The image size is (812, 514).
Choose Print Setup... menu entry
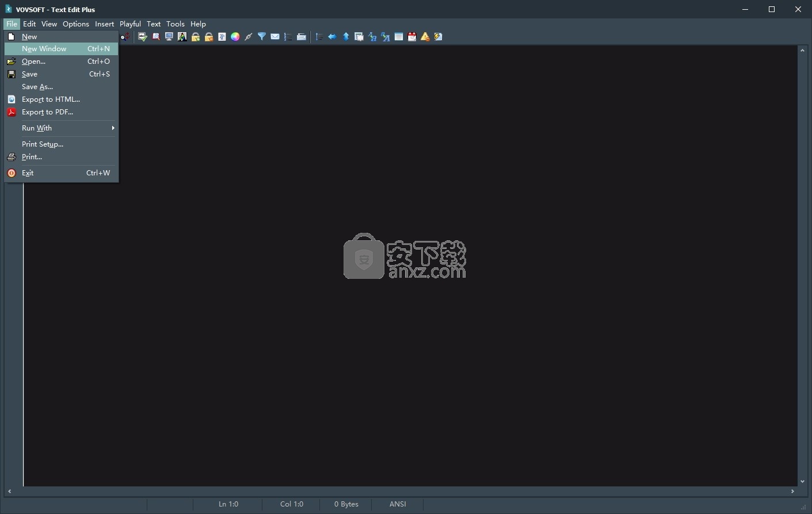(61, 144)
